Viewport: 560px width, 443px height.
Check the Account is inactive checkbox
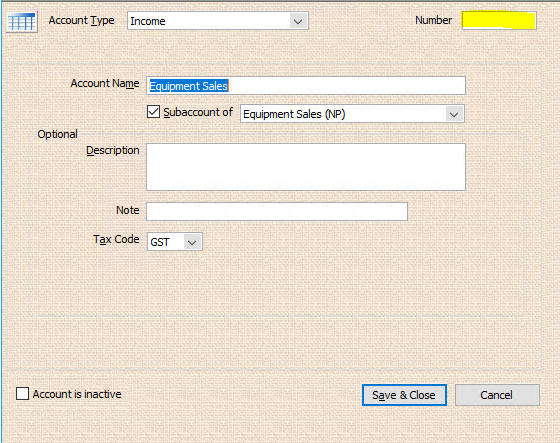[22, 394]
